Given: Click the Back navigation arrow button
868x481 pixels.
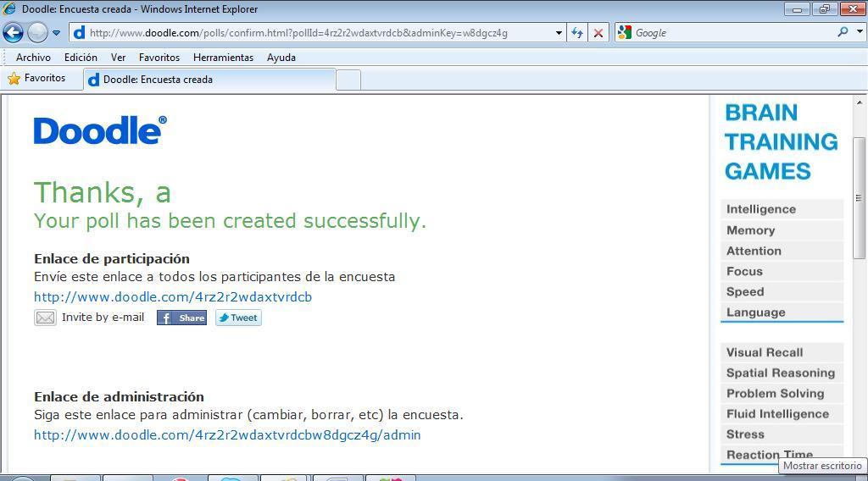Looking at the screenshot, I should tap(13, 33).
